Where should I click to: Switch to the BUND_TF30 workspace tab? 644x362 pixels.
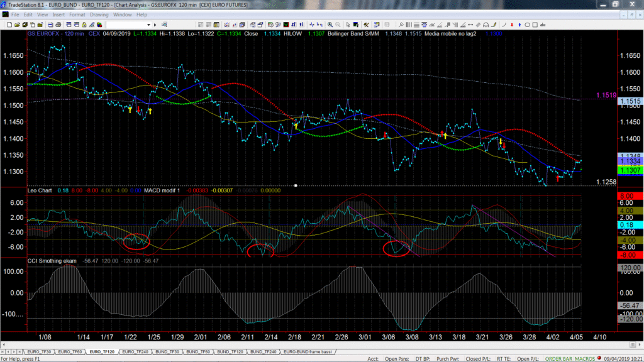coord(167,352)
